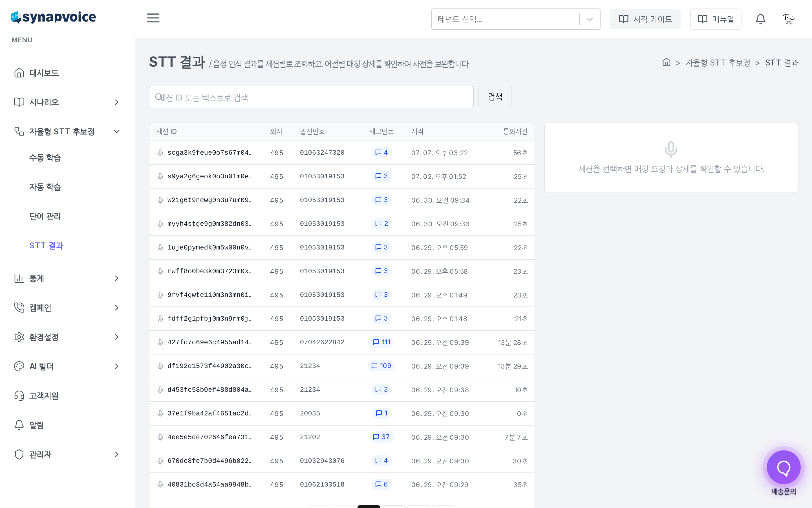Click caller number 01063247320
812x508 pixels.
322,153
